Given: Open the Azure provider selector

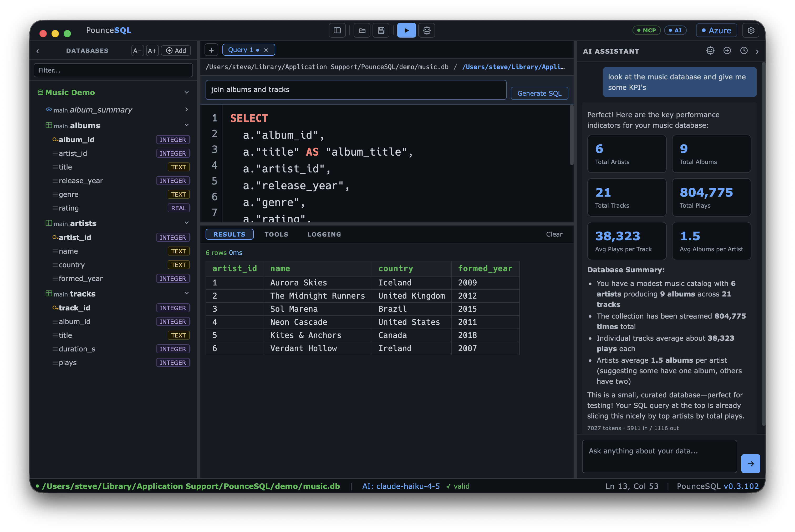Looking at the screenshot, I should (716, 30).
